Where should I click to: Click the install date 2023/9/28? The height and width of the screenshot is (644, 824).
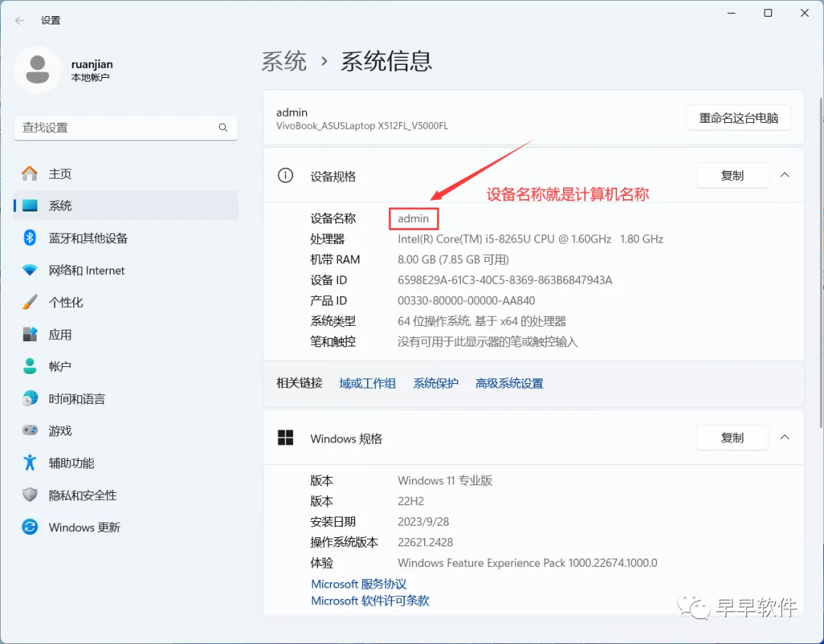(x=423, y=521)
